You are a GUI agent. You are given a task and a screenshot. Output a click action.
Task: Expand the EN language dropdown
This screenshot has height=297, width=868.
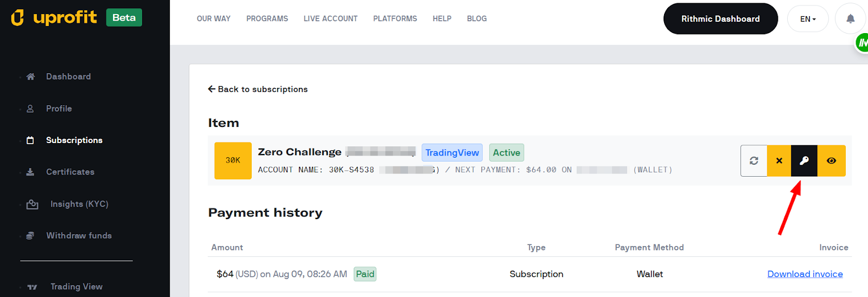(808, 19)
